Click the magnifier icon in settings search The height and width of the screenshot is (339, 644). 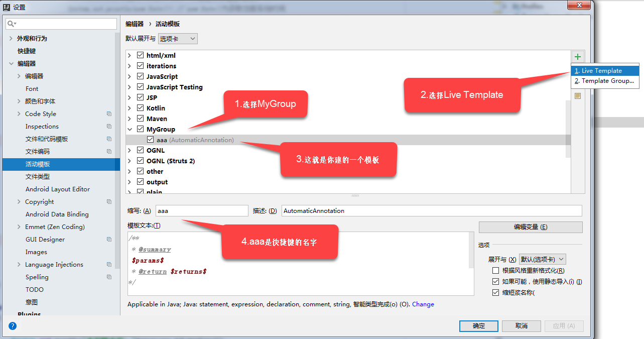[12, 24]
